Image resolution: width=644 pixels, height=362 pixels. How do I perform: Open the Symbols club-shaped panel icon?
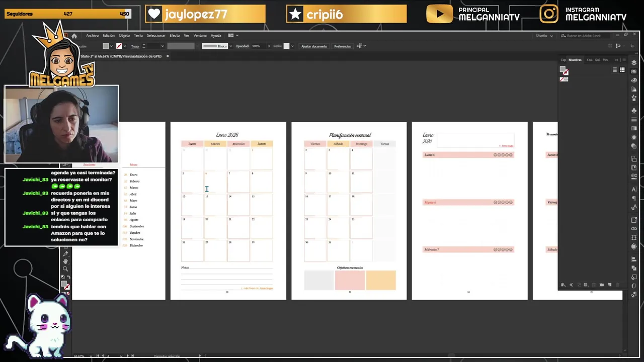[x=634, y=111]
